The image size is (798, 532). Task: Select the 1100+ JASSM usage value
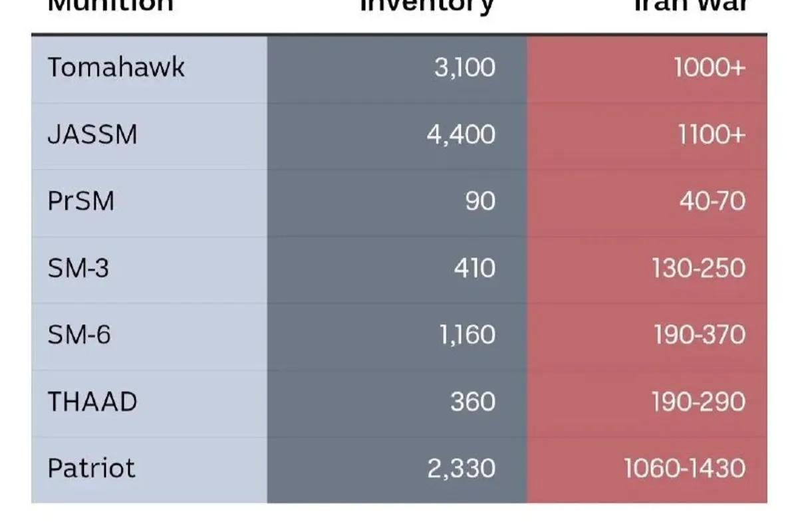(712, 135)
